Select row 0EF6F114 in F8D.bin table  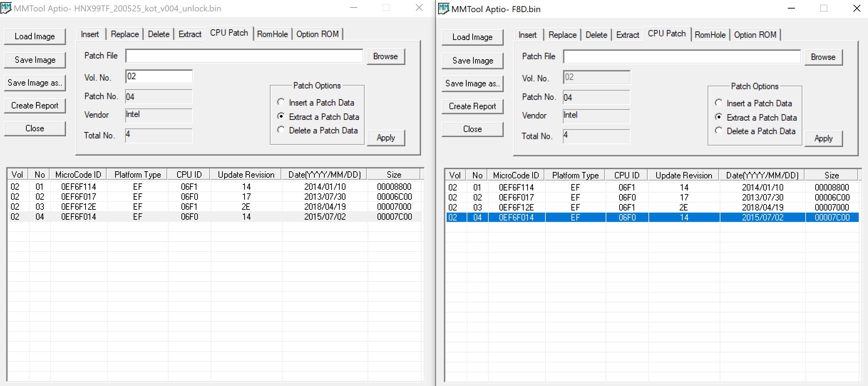tap(516, 188)
